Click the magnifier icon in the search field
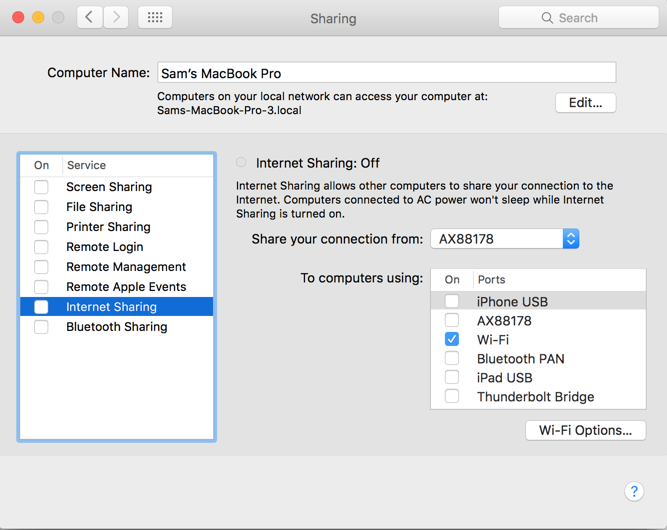This screenshot has height=530, width=667. (547, 18)
